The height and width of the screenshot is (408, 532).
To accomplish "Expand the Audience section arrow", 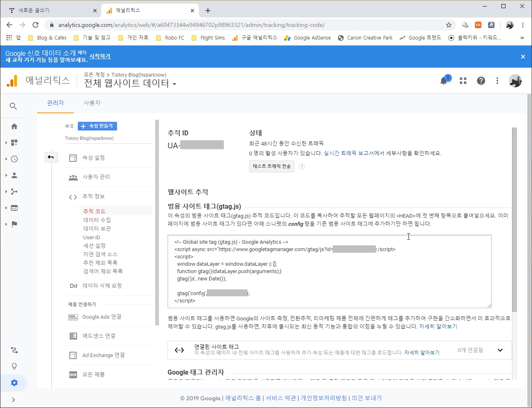I will pos(6,175).
